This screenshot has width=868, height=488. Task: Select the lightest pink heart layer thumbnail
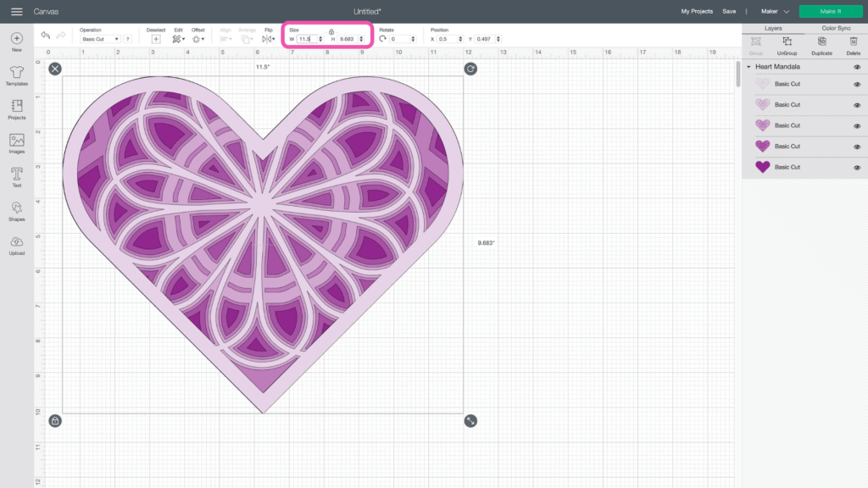tap(762, 84)
